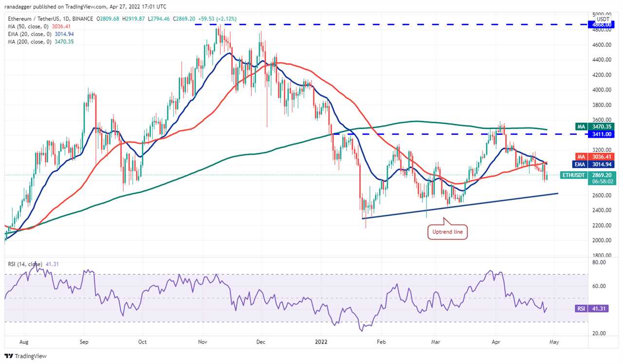Viewport: 623px width, 364px height.
Task: Click the TradingView logo at bottom left
Action: [25, 356]
